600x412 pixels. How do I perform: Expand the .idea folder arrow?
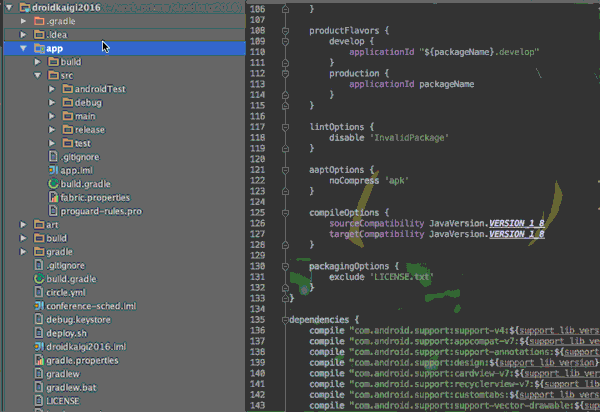(x=23, y=35)
